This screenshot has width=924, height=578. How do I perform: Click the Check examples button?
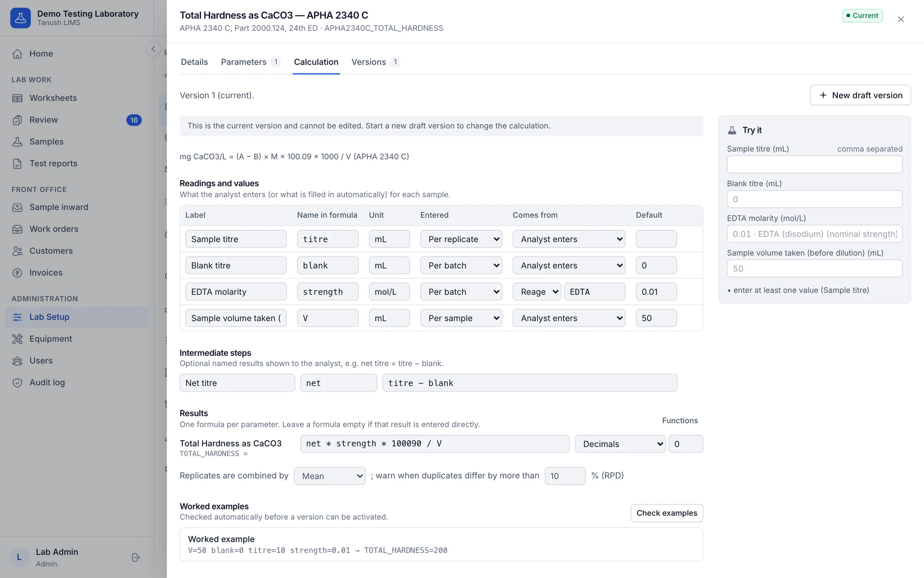coord(667,513)
